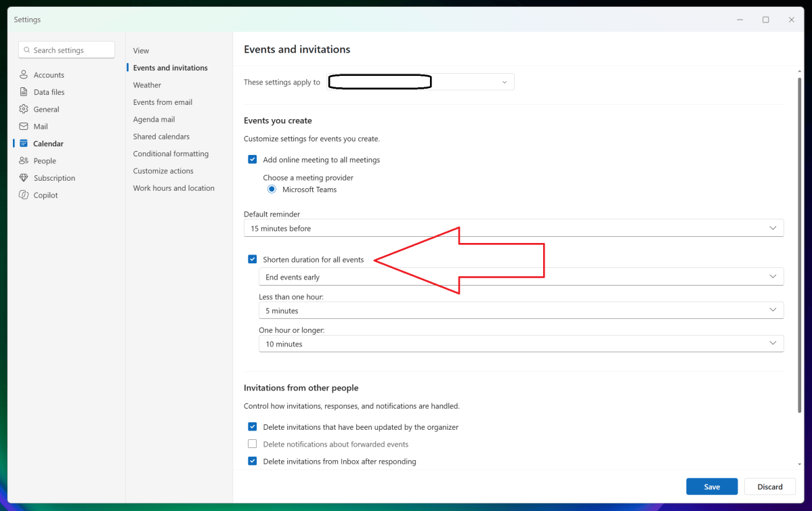Click the Accounts person icon
The width and height of the screenshot is (812, 511).
coord(23,74)
